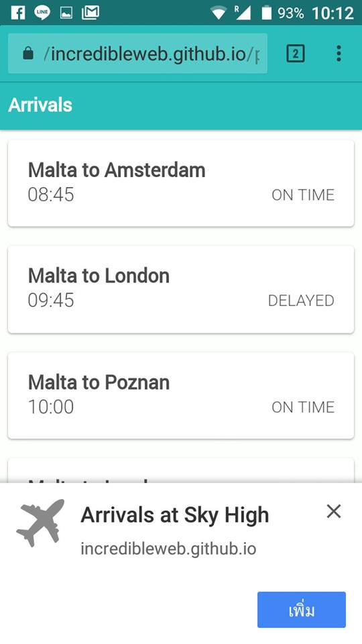Tap the image notification icon in status bar

[x=66, y=13]
